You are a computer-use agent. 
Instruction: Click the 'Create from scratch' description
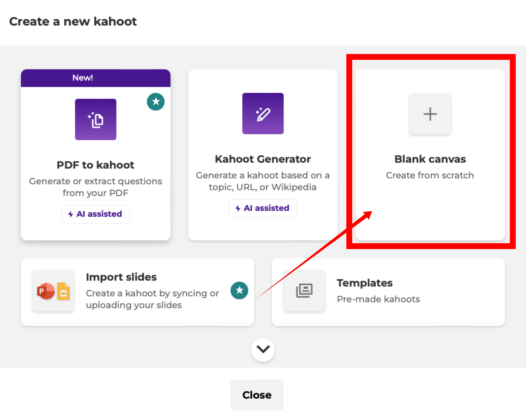430,175
